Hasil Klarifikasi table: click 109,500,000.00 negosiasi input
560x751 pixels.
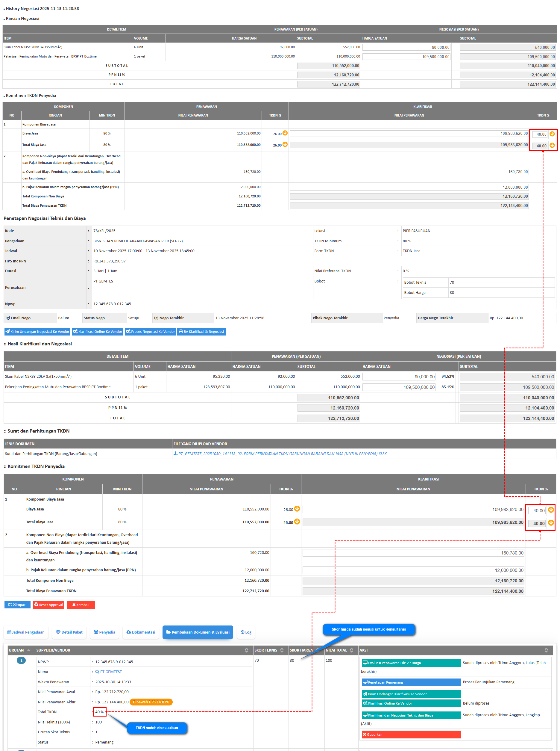click(399, 387)
